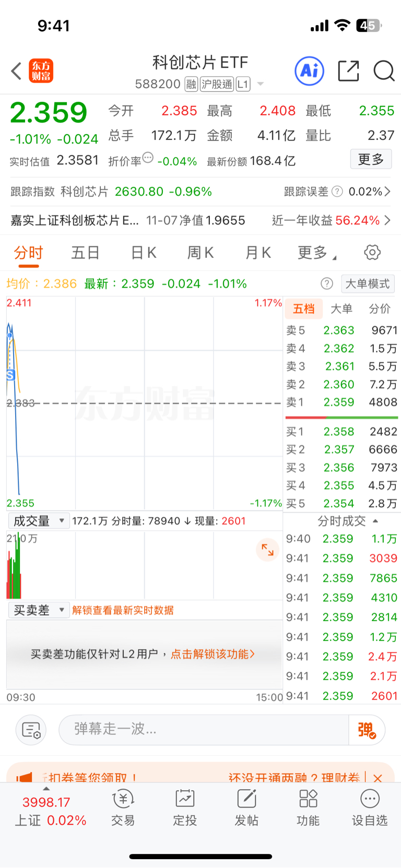Open the 成交量 indicator dropdown

coord(39,521)
